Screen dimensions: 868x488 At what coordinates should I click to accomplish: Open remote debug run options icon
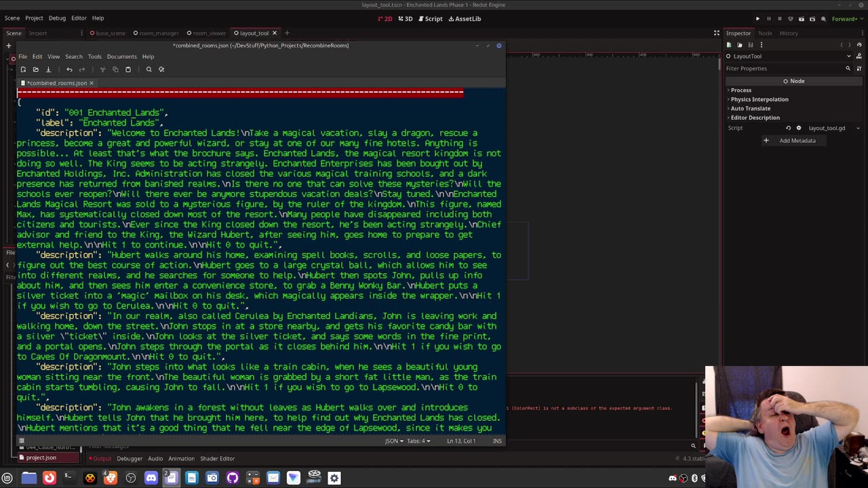(790, 19)
